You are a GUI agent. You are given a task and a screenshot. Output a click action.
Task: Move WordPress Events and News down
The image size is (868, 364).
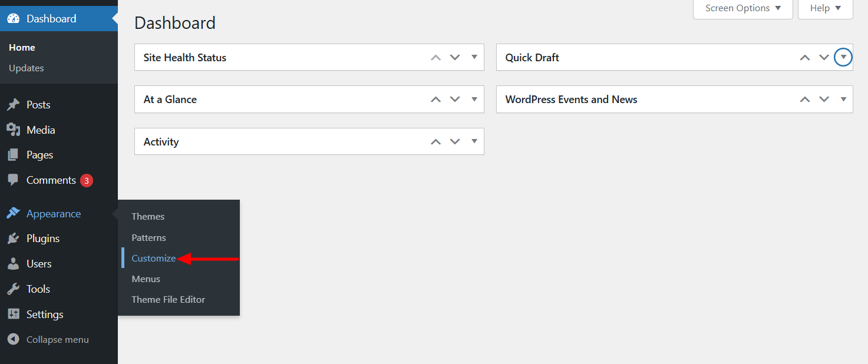click(x=824, y=99)
